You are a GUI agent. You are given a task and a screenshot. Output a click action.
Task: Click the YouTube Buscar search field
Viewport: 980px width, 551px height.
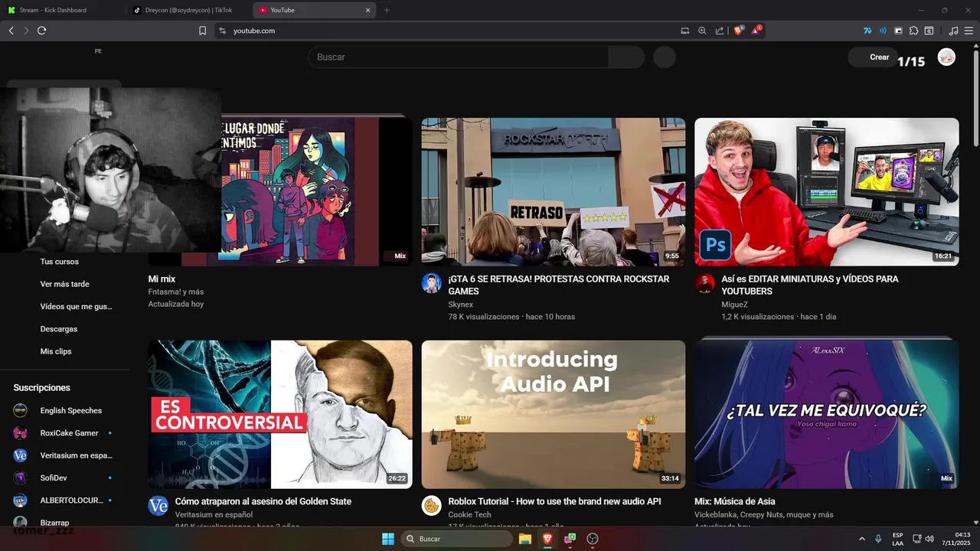[458, 57]
